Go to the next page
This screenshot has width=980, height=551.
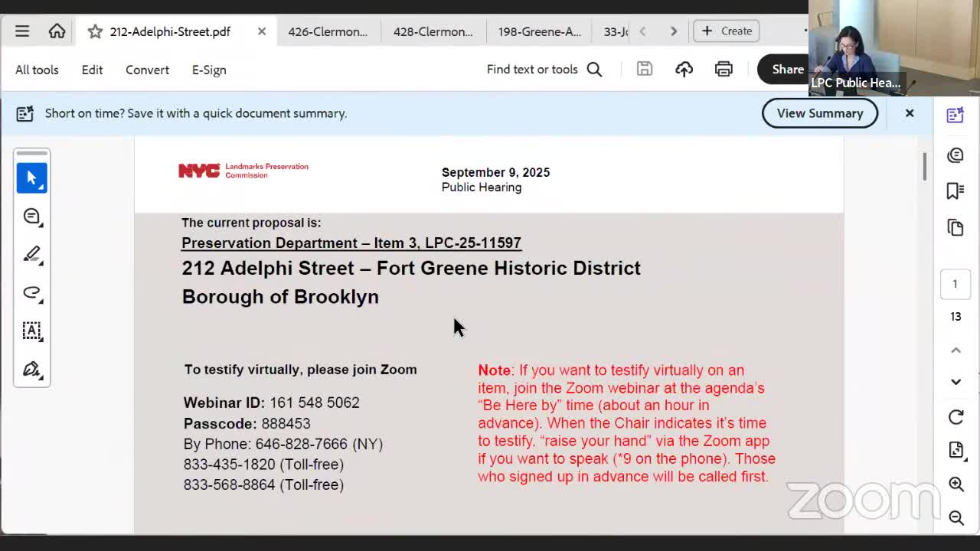(x=955, y=382)
